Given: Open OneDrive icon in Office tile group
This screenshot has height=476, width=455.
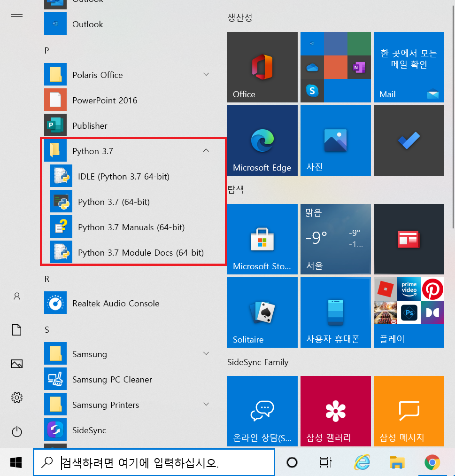Looking at the screenshot, I should (x=312, y=67).
